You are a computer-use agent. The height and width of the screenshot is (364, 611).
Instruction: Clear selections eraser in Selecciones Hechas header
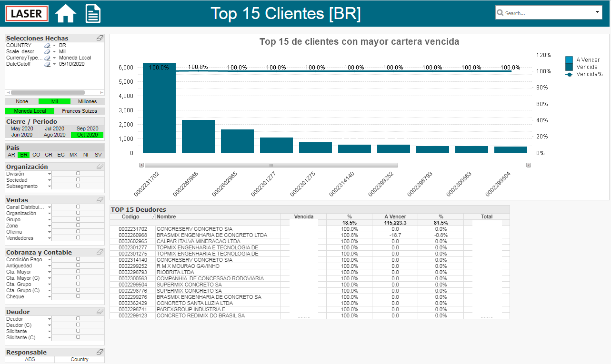tap(100, 38)
